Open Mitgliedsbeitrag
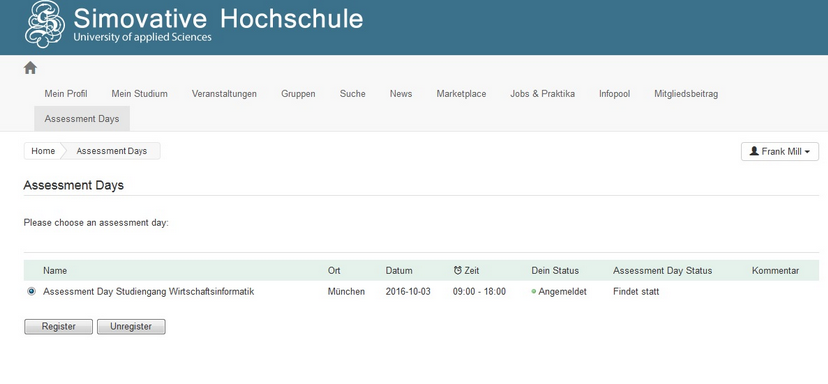This screenshot has width=828, height=384. pos(686,93)
